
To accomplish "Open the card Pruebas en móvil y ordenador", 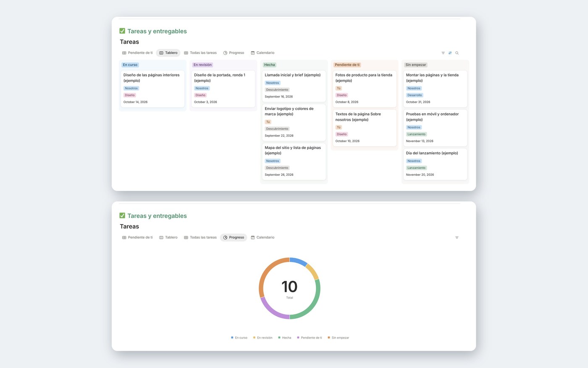I will click(435, 128).
